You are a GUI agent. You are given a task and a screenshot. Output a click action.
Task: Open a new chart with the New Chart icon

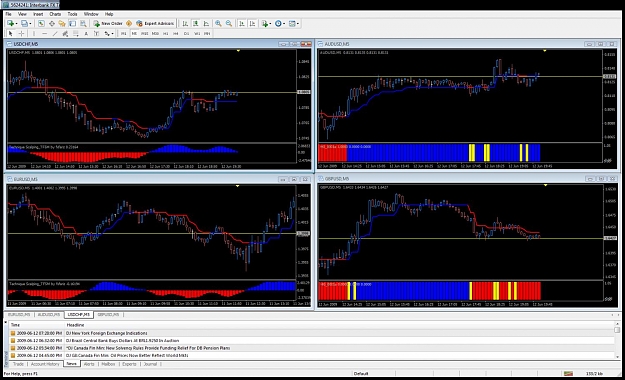[x=10, y=24]
